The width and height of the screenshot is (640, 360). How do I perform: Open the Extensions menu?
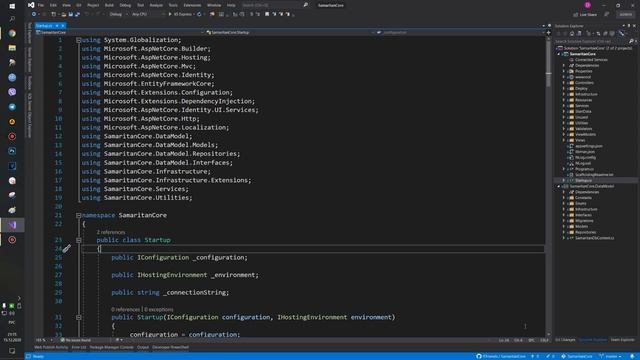(192, 5)
